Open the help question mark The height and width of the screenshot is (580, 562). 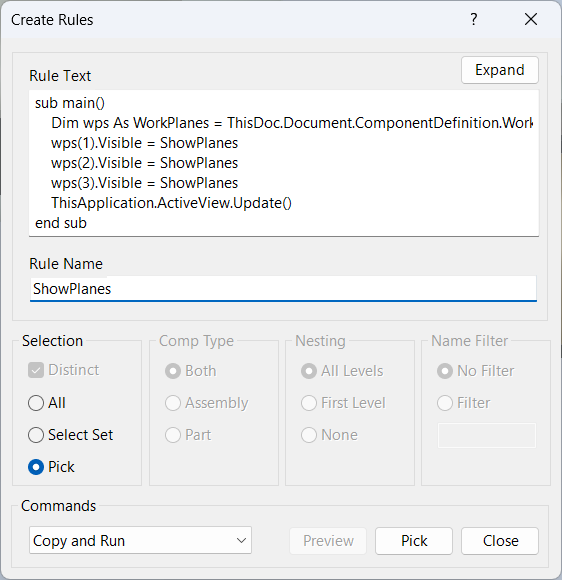click(474, 19)
